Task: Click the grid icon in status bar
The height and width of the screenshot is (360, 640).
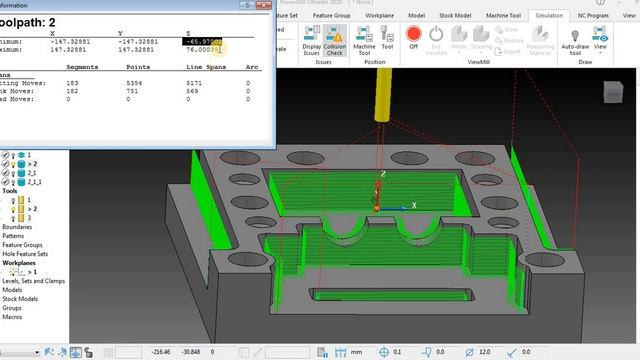Action: pyautogui.click(x=108, y=352)
